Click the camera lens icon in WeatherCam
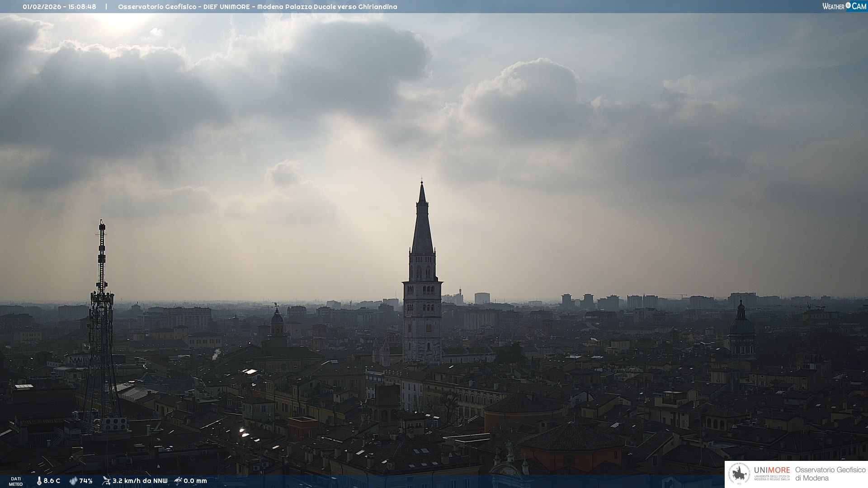Viewport: 868px width, 488px height. (x=848, y=5)
